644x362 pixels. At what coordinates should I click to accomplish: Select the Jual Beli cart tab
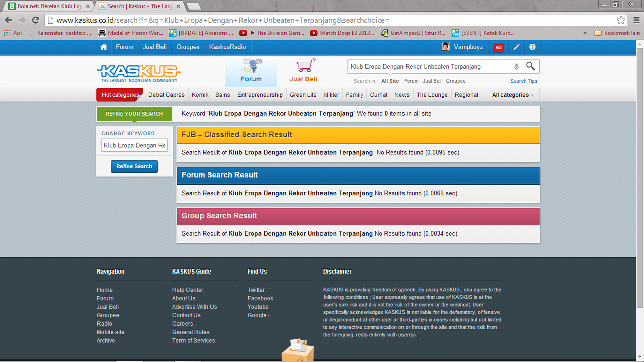click(303, 71)
